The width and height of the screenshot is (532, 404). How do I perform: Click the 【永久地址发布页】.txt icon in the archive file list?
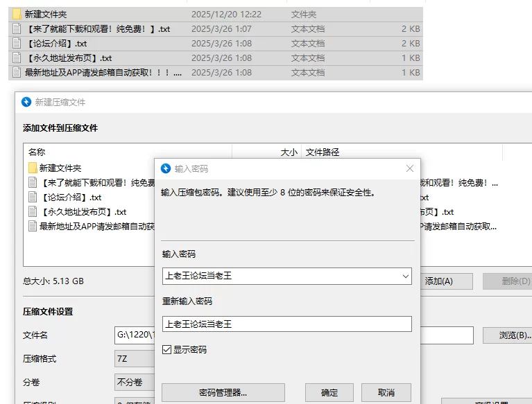[33, 212]
